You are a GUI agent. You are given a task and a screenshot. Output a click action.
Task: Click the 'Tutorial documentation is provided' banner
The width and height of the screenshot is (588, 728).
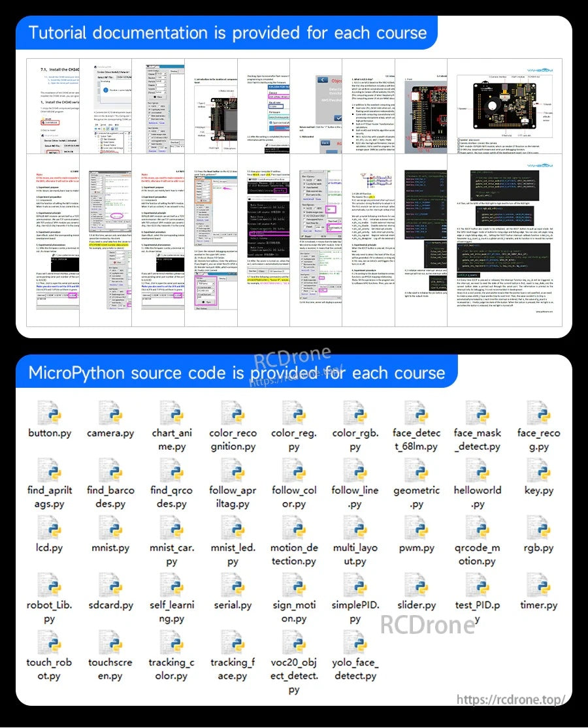[x=227, y=33]
